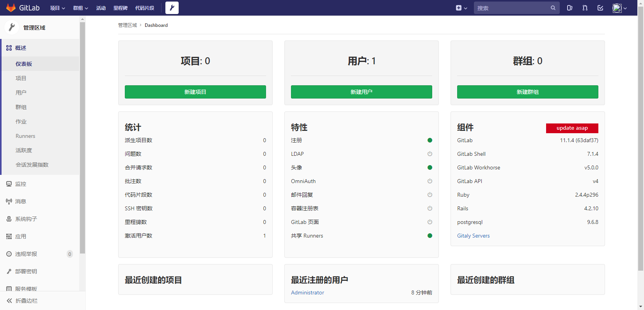Click the GitLab 页面 power status icon
The height and width of the screenshot is (310, 644).
(x=430, y=222)
